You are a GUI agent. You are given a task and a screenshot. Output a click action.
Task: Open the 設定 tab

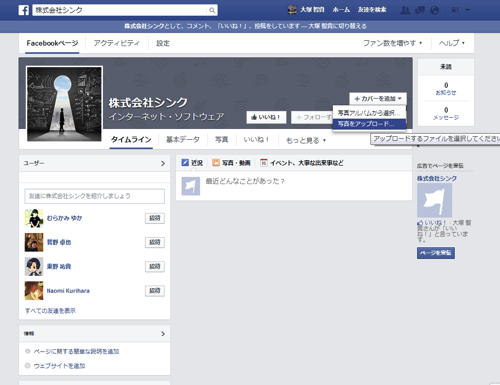[163, 43]
